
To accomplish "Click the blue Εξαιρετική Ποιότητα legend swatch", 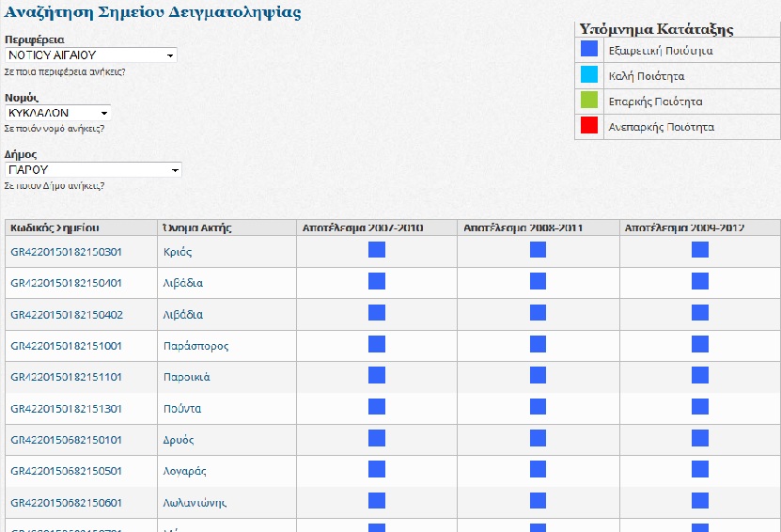I will [x=589, y=50].
